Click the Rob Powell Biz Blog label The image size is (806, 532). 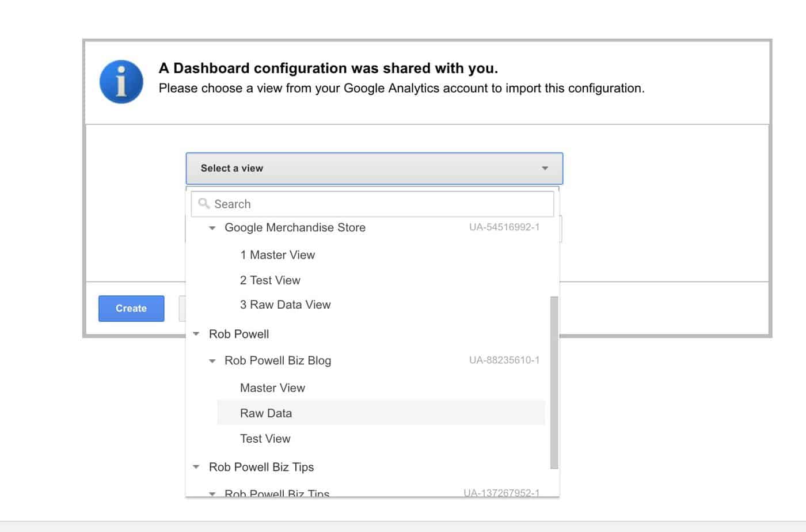click(x=277, y=361)
